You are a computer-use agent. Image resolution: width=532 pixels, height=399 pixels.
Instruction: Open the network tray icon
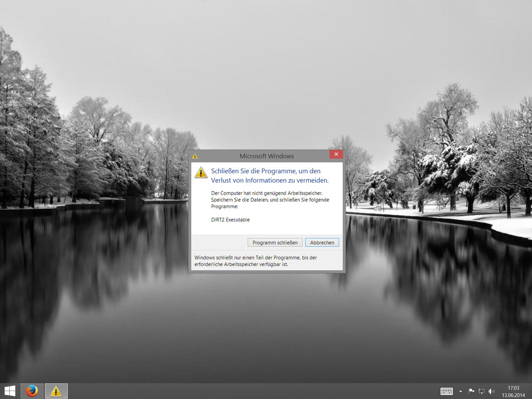[481, 391]
